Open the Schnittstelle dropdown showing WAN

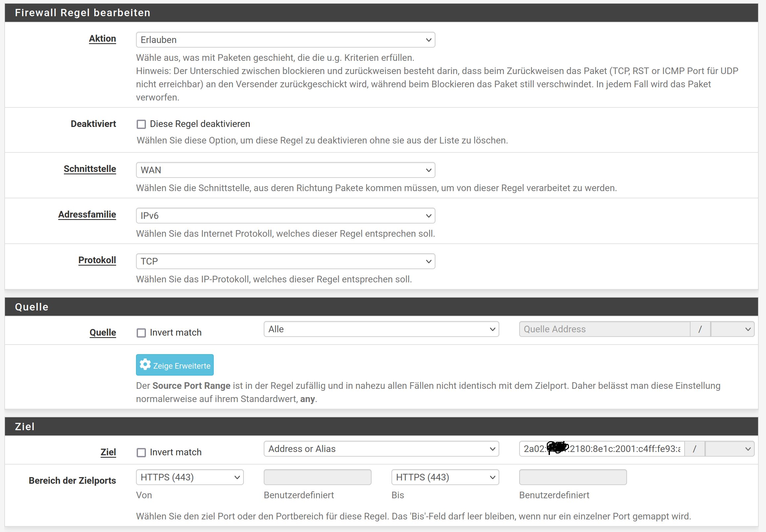point(286,170)
